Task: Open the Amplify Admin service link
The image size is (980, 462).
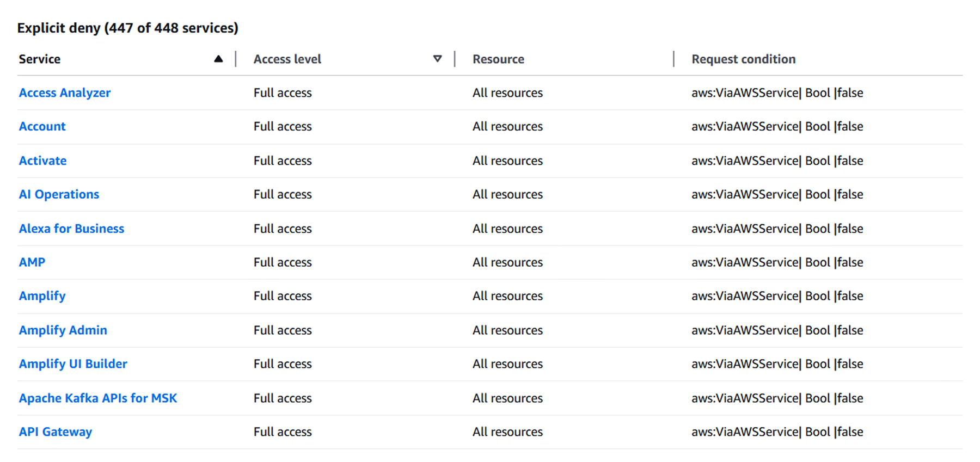Action: click(x=63, y=330)
